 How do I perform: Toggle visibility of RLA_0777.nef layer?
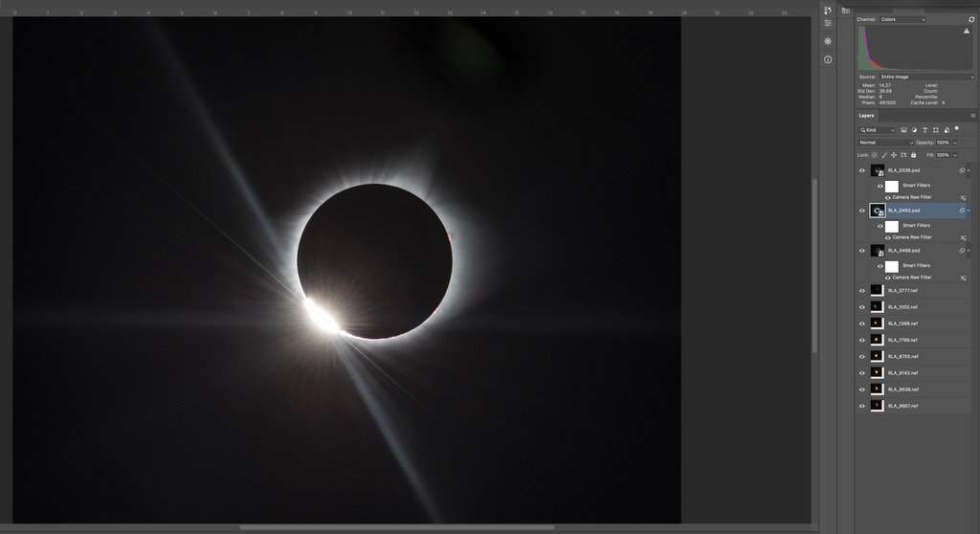point(861,290)
